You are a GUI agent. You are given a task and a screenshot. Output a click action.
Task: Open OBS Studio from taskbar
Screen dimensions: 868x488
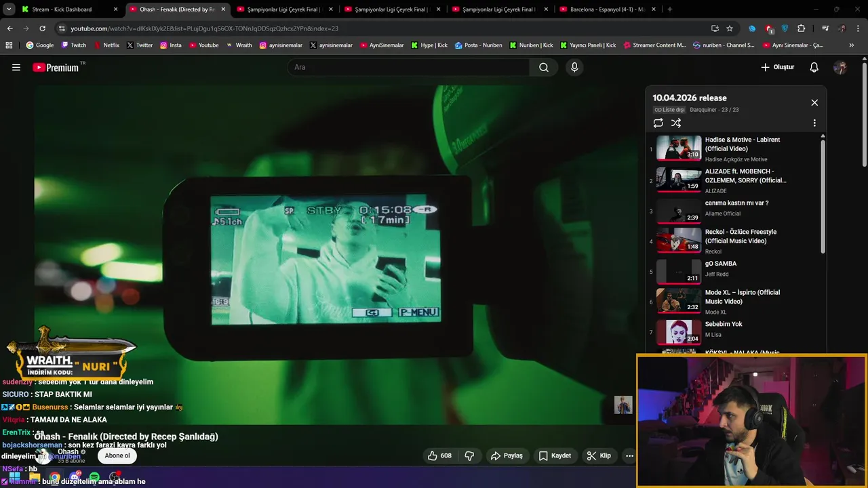[x=114, y=477]
